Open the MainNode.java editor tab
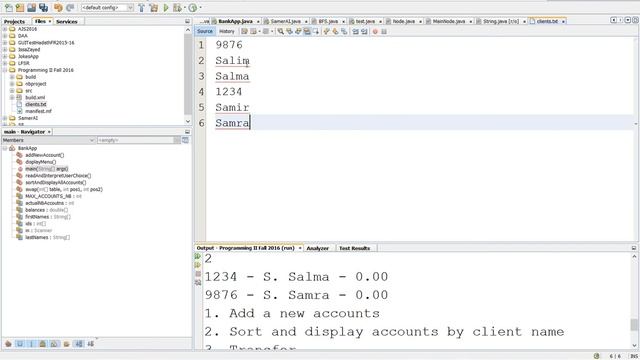This screenshot has height=360, width=640. pyautogui.click(x=449, y=21)
